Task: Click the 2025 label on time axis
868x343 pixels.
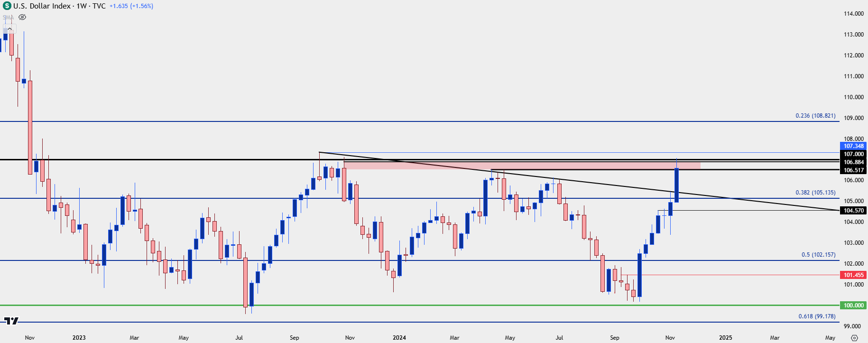Action: (725, 338)
